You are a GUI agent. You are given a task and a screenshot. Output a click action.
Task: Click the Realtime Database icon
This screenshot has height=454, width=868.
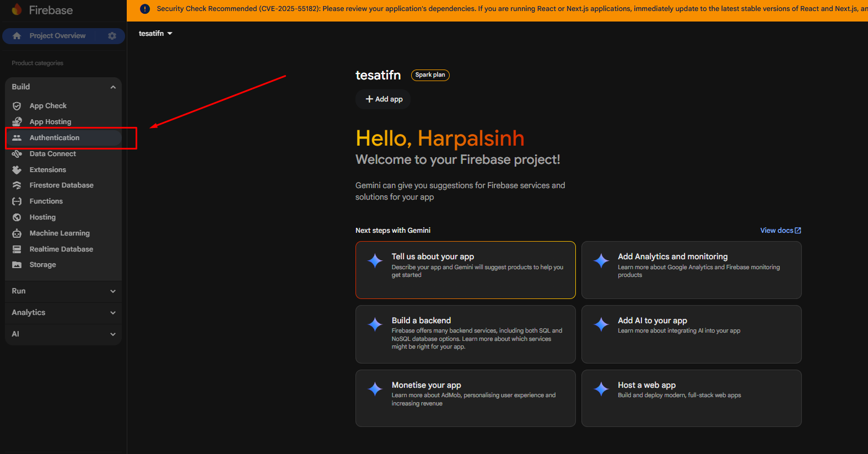(17, 249)
